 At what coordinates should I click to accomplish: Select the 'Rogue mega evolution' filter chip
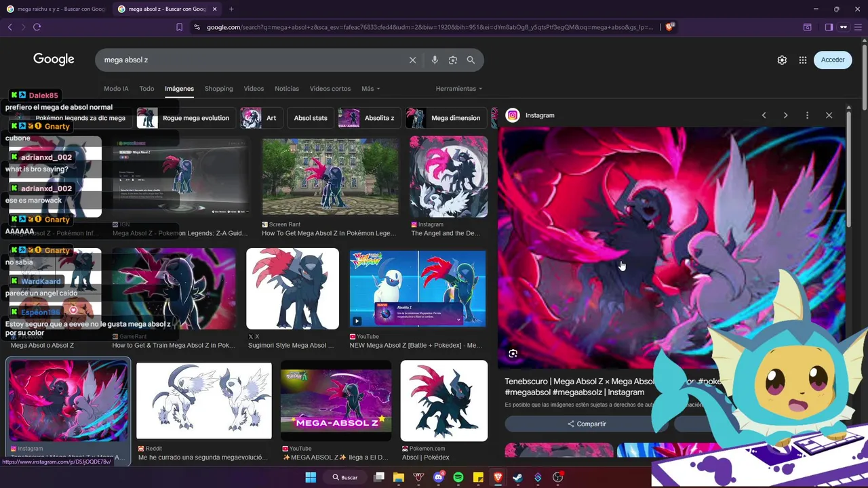click(x=186, y=118)
